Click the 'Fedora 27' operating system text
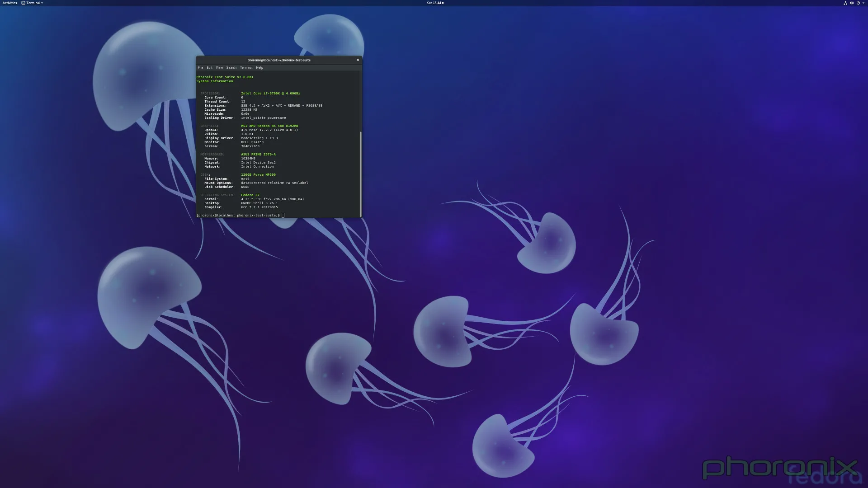The image size is (868, 488). click(x=250, y=195)
